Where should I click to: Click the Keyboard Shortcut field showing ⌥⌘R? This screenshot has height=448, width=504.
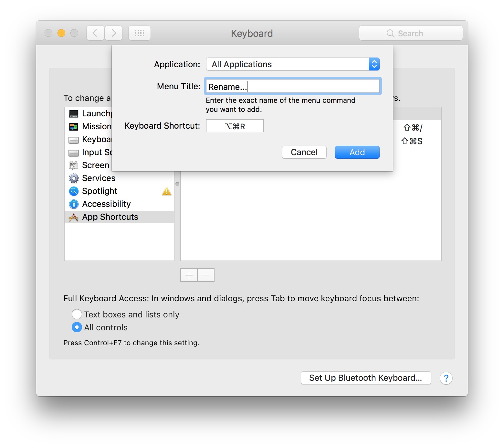point(235,126)
